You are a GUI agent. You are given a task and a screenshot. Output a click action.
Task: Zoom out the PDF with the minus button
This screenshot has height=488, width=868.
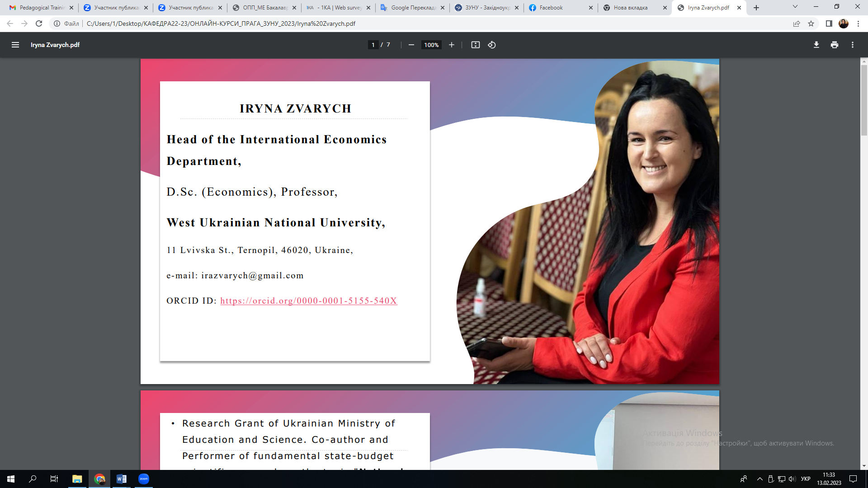click(x=411, y=45)
